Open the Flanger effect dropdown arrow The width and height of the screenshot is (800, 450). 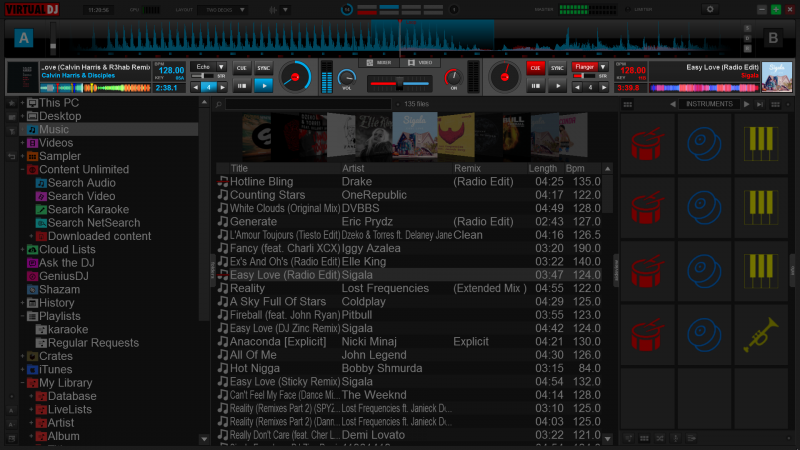(603, 67)
